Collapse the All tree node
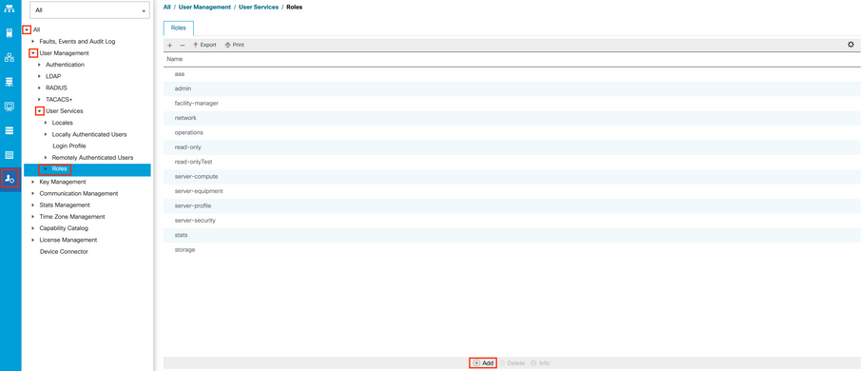The width and height of the screenshot is (868, 371). 27,29
